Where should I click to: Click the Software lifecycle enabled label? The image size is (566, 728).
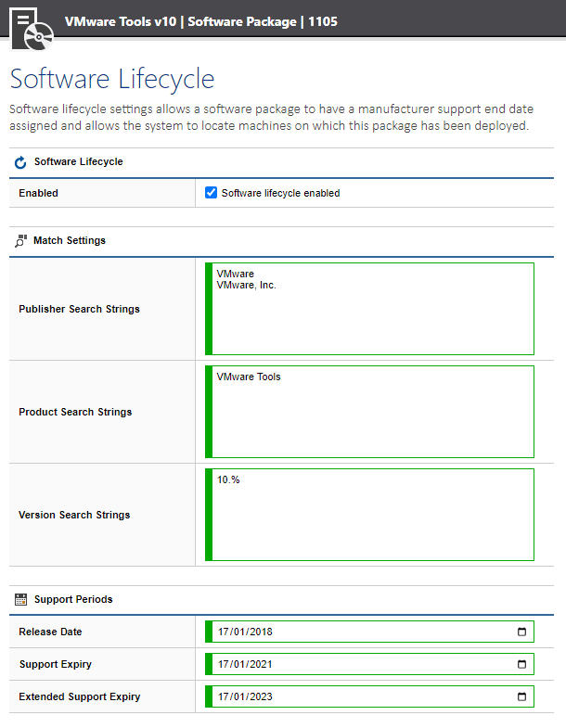pyautogui.click(x=280, y=194)
